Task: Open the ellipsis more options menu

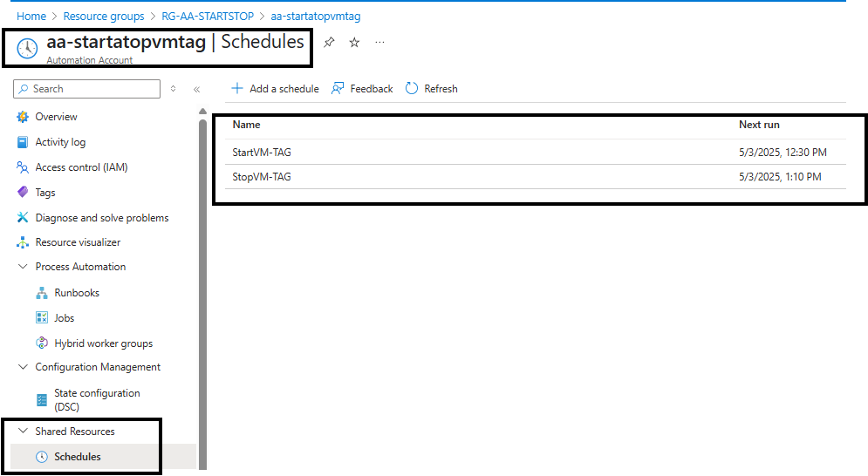Action: pyautogui.click(x=379, y=42)
